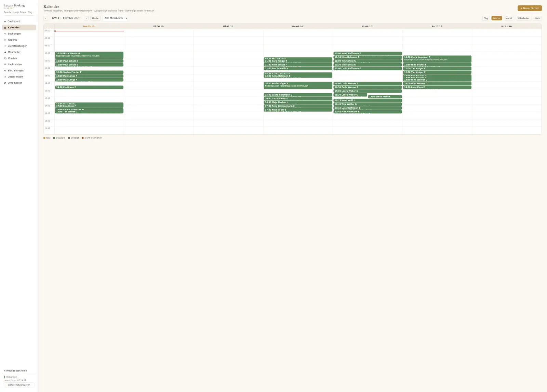Open 17:45 Max Neumann E appointment

[368, 112]
